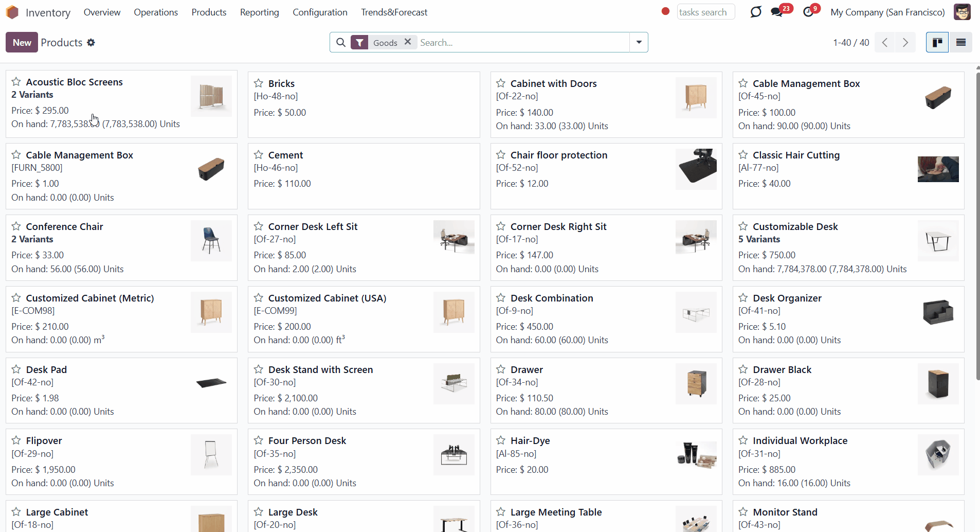Open the Trends&Forecast menu
980x532 pixels.
coord(394,12)
